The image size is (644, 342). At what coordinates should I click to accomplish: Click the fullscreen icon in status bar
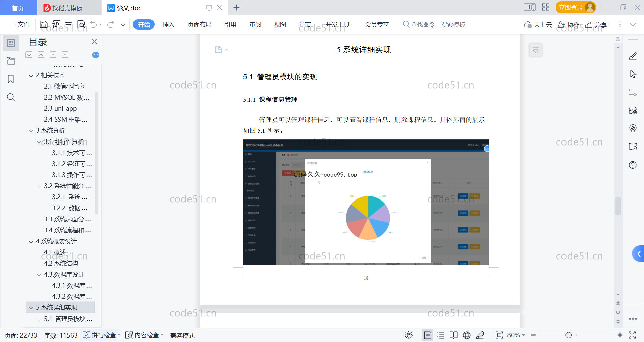click(632, 335)
